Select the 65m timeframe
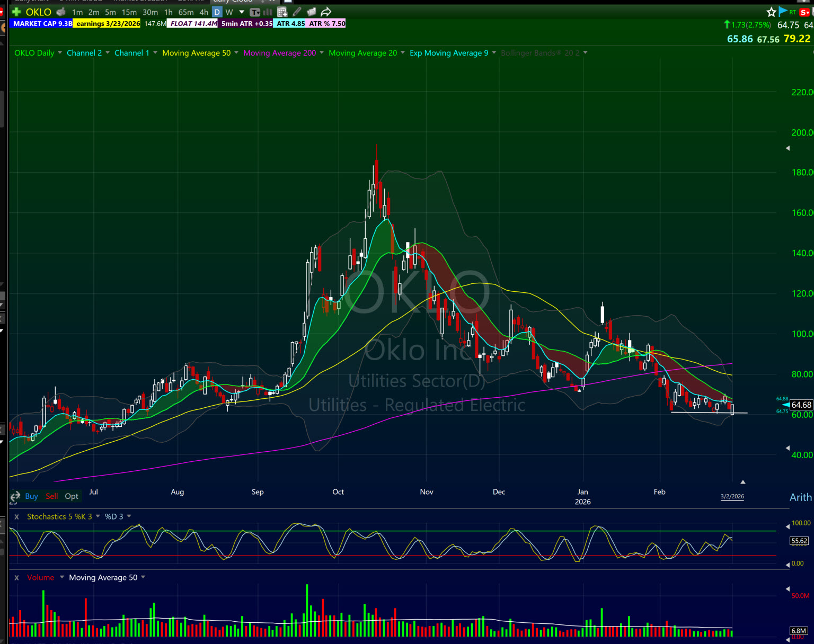Image resolution: width=814 pixels, height=644 pixels. tap(186, 12)
